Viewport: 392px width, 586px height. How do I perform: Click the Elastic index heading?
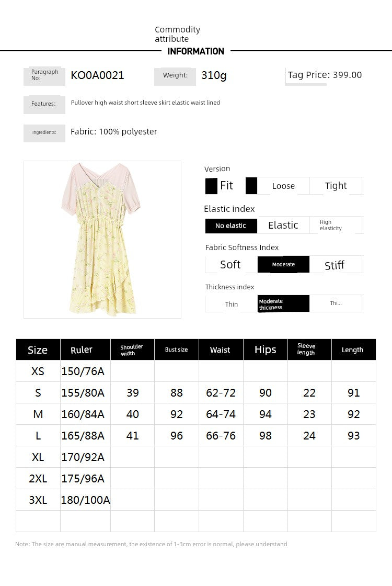(x=229, y=209)
